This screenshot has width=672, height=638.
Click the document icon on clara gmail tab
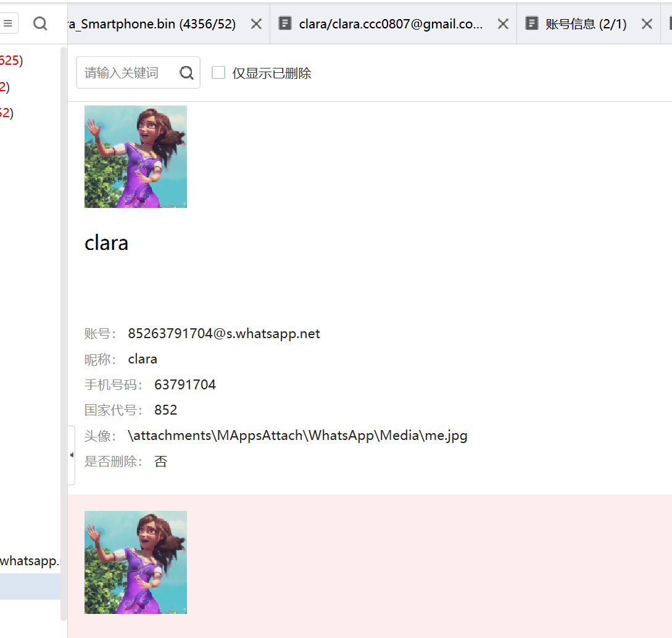click(x=285, y=23)
